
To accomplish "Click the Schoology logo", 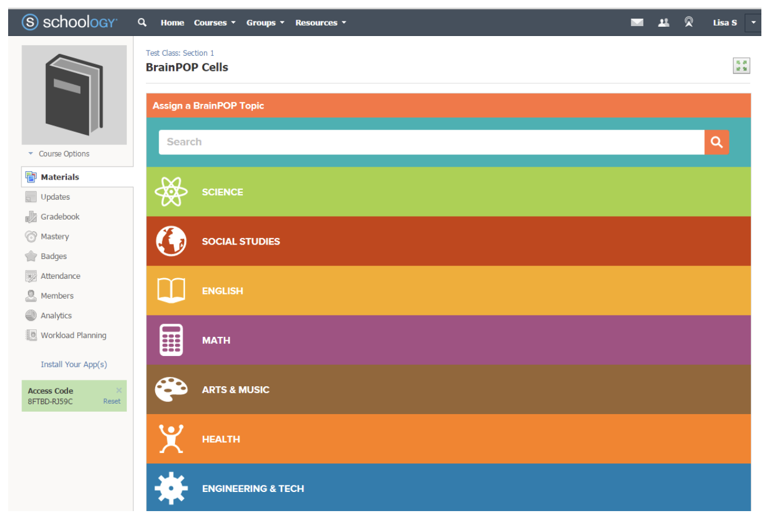I will coord(69,22).
